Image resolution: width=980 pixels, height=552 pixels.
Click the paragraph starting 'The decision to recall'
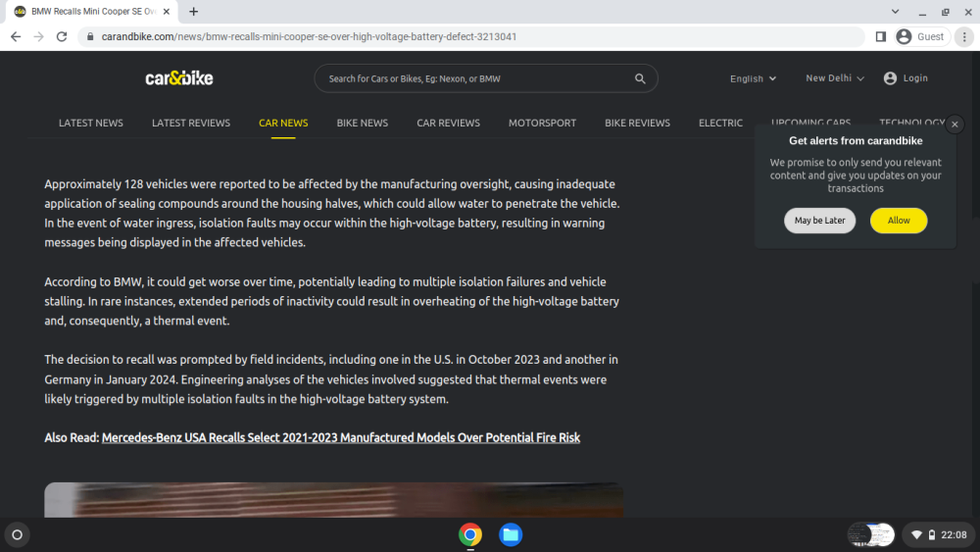click(332, 379)
